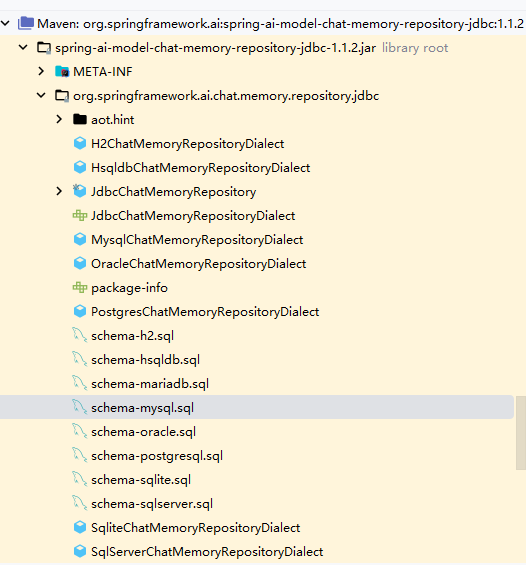
Task: Select the Maven org.springframework.ai library entry
Action: click(280, 24)
